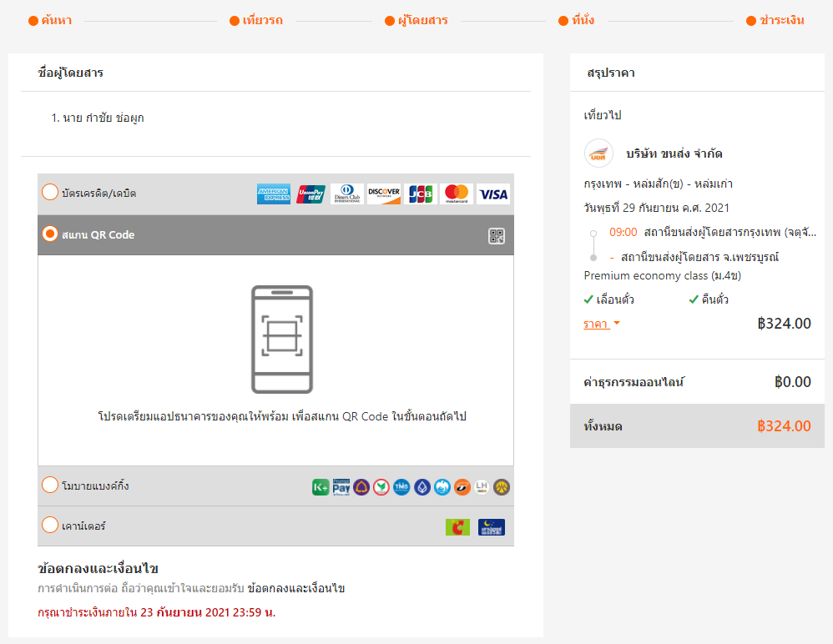Image resolution: width=833 pixels, height=644 pixels.
Task: Go to the ที่นั่ง step
Action: tap(577, 20)
